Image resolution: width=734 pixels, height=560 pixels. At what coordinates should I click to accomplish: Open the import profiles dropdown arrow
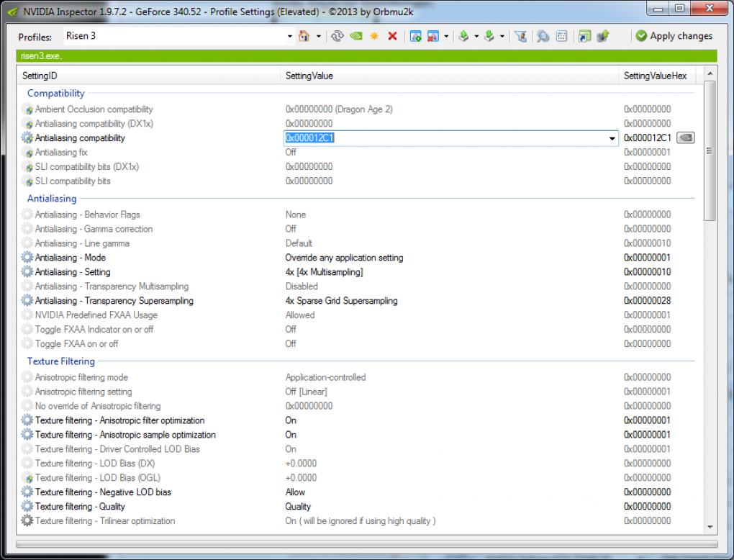click(x=502, y=36)
